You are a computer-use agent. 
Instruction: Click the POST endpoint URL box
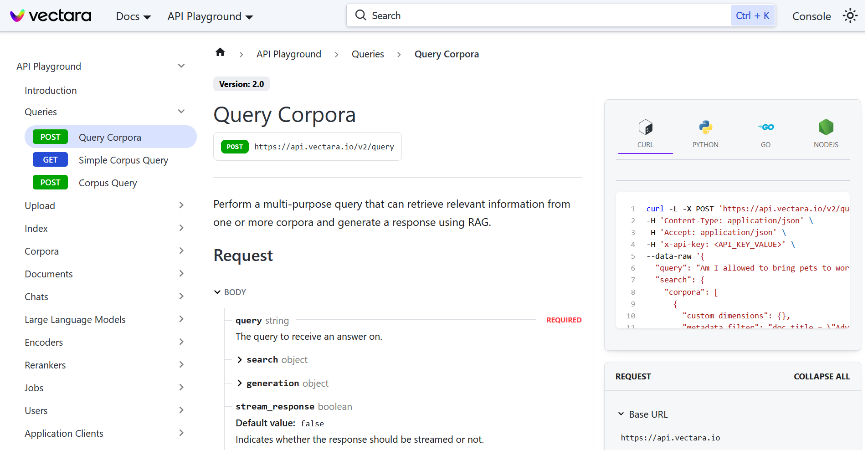click(x=308, y=147)
